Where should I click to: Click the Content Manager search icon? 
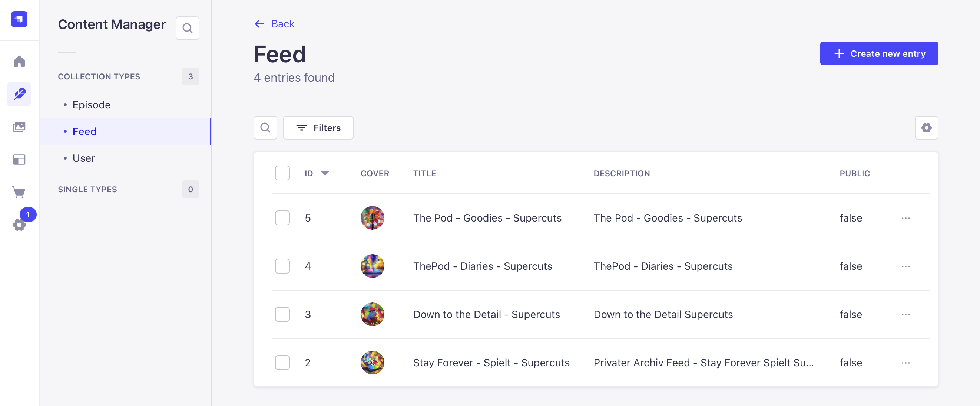[187, 28]
